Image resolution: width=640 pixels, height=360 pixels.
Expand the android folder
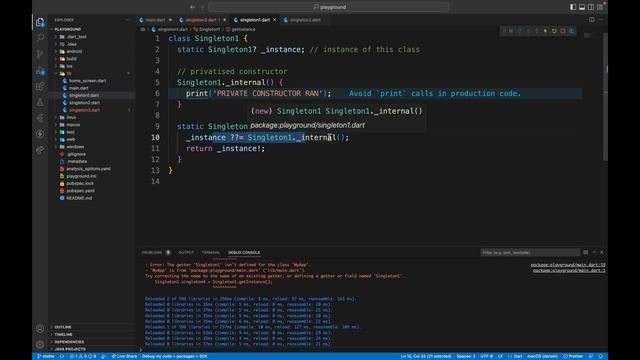pyautogui.click(x=92, y=51)
